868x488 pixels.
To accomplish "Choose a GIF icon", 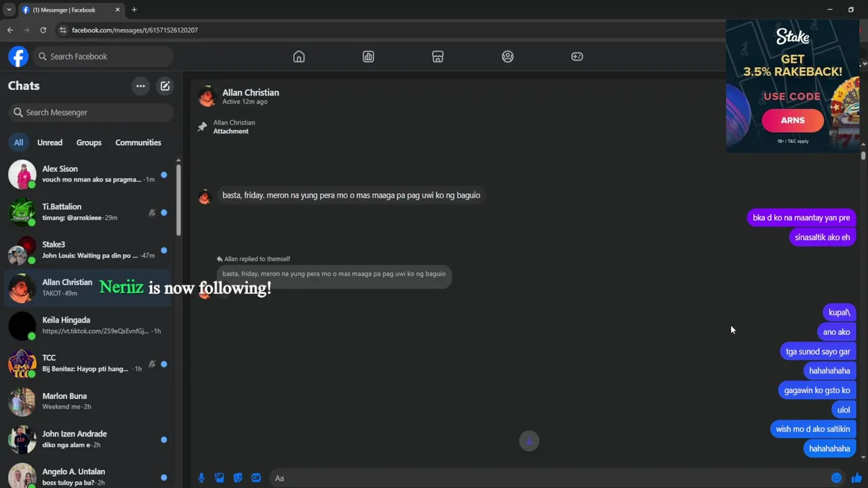I will tap(256, 478).
